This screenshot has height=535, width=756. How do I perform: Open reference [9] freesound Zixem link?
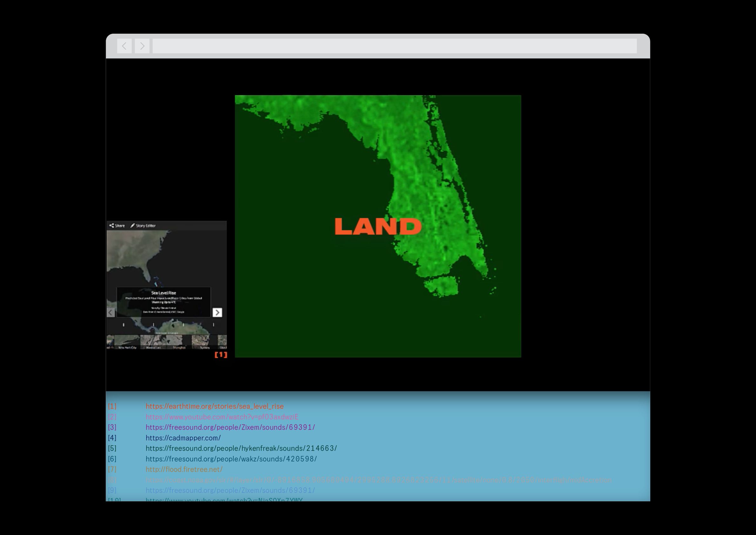tap(230, 490)
